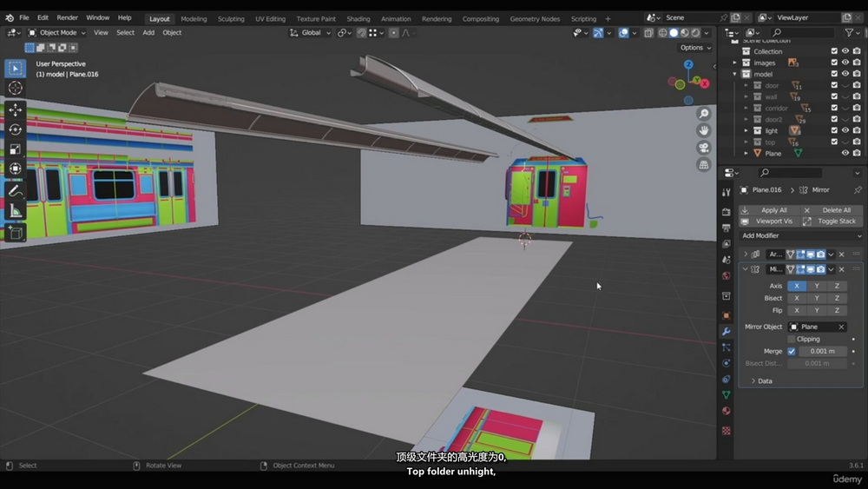The width and height of the screenshot is (868, 489).
Task: Open the Object Data properties tab
Action: [727, 395]
